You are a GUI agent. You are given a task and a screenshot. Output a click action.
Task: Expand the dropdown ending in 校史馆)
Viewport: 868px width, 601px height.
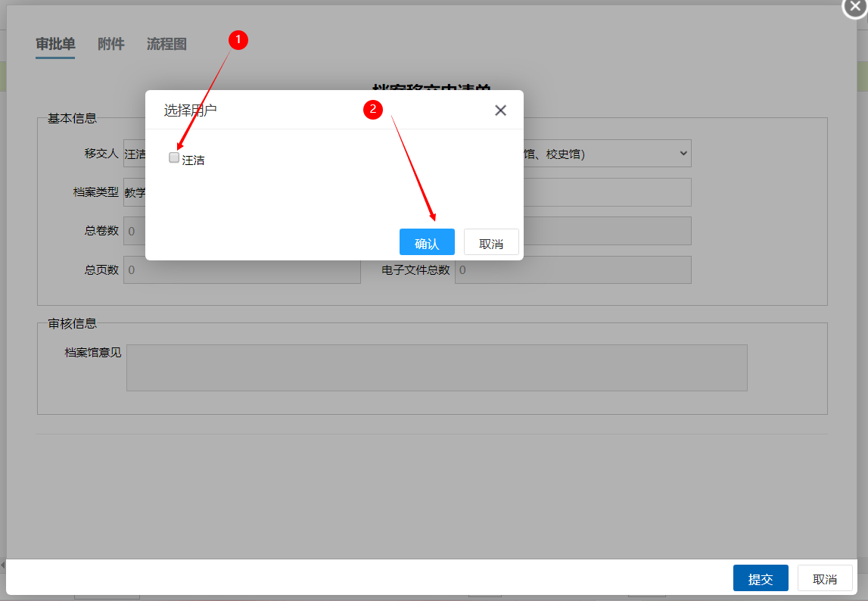coord(605,154)
